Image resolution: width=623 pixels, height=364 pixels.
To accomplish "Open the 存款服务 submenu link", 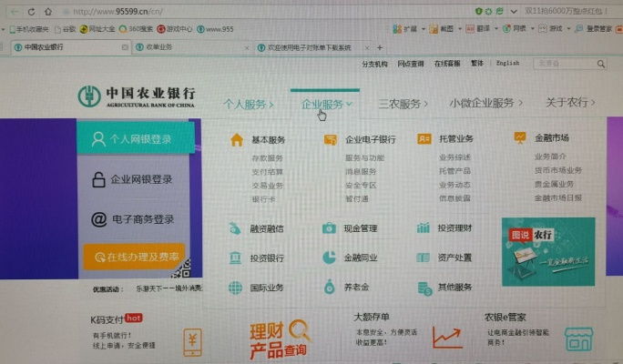I will pos(268,158).
